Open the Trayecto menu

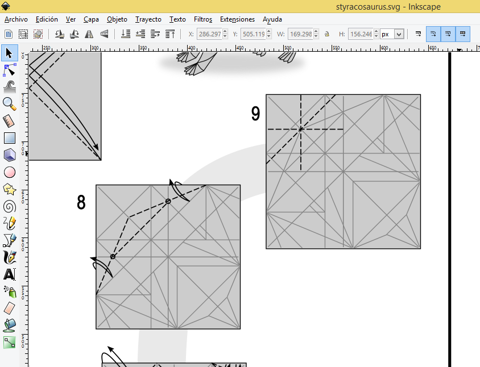pyautogui.click(x=148, y=19)
